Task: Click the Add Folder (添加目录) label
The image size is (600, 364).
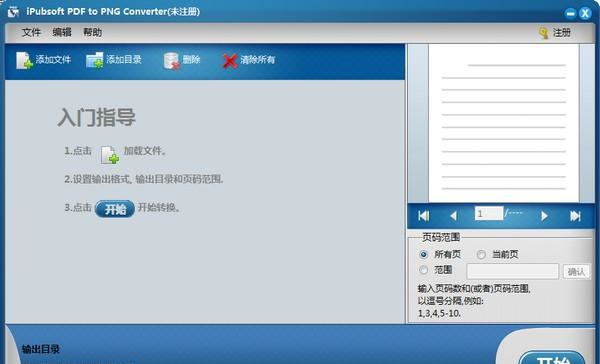Action: (124, 60)
